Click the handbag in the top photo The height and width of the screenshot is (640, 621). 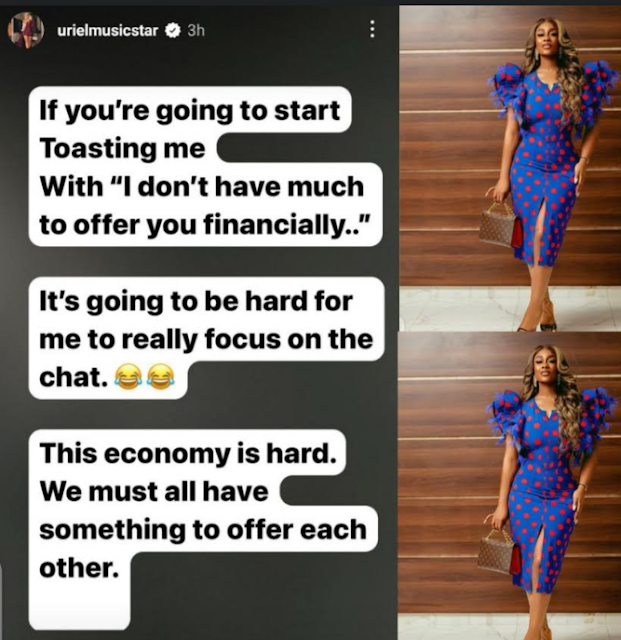(x=500, y=227)
